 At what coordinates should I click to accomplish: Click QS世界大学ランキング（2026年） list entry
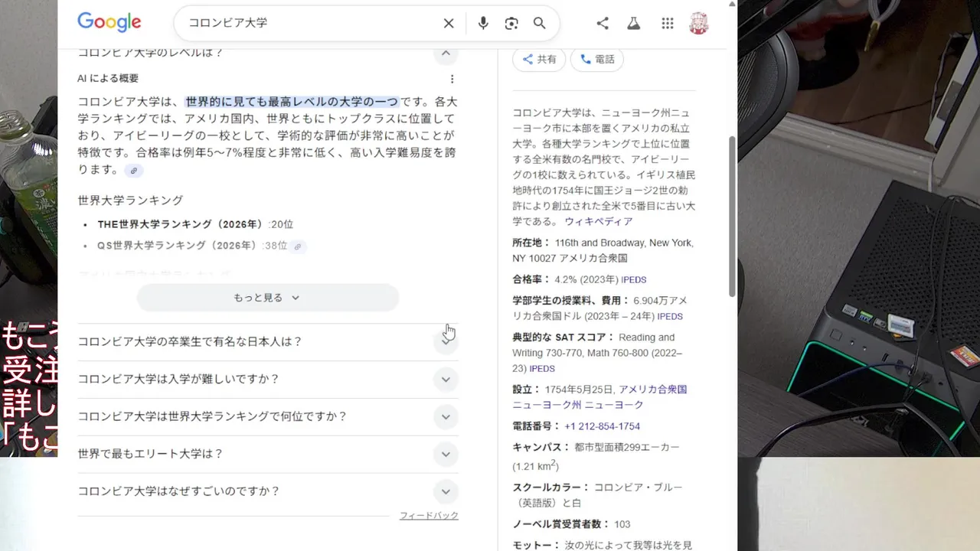pyautogui.click(x=192, y=246)
